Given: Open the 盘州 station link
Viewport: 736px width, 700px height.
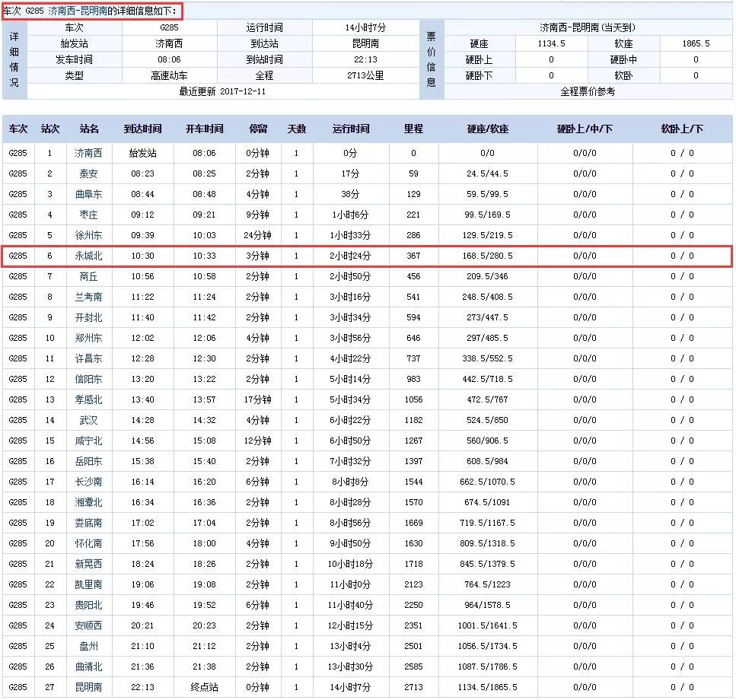Looking at the screenshot, I should pos(89,646).
